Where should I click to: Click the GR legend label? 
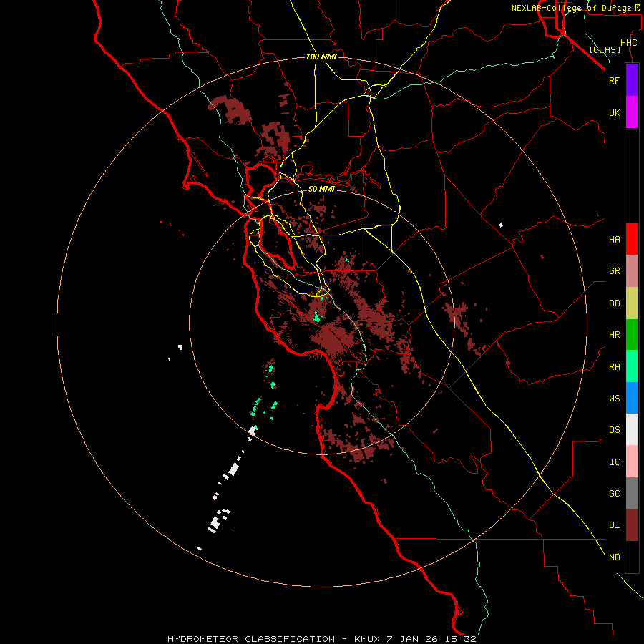tap(614, 271)
